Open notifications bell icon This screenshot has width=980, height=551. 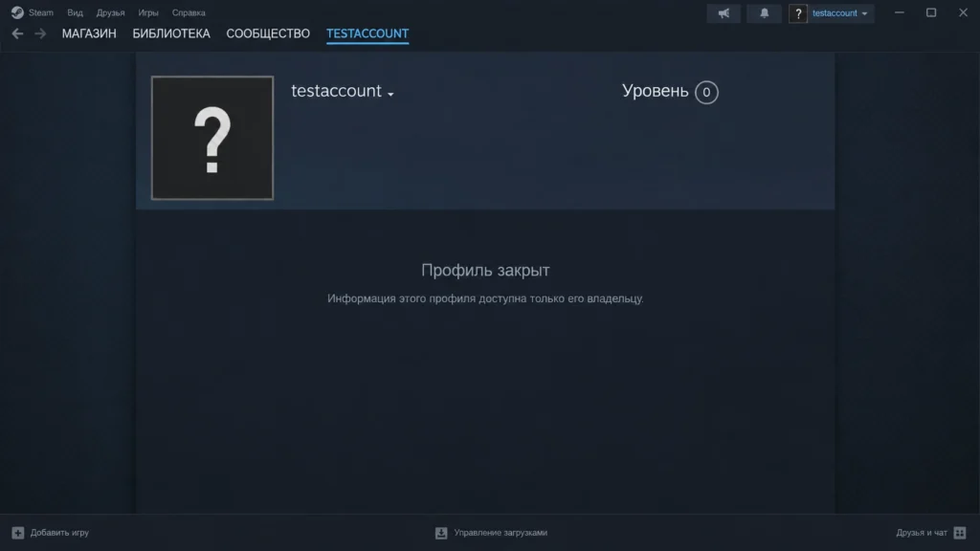(764, 13)
